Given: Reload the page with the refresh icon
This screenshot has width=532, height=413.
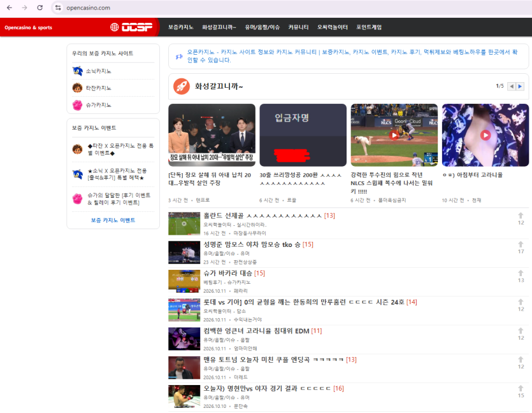Looking at the screenshot, I should pyautogui.click(x=40, y=8).
